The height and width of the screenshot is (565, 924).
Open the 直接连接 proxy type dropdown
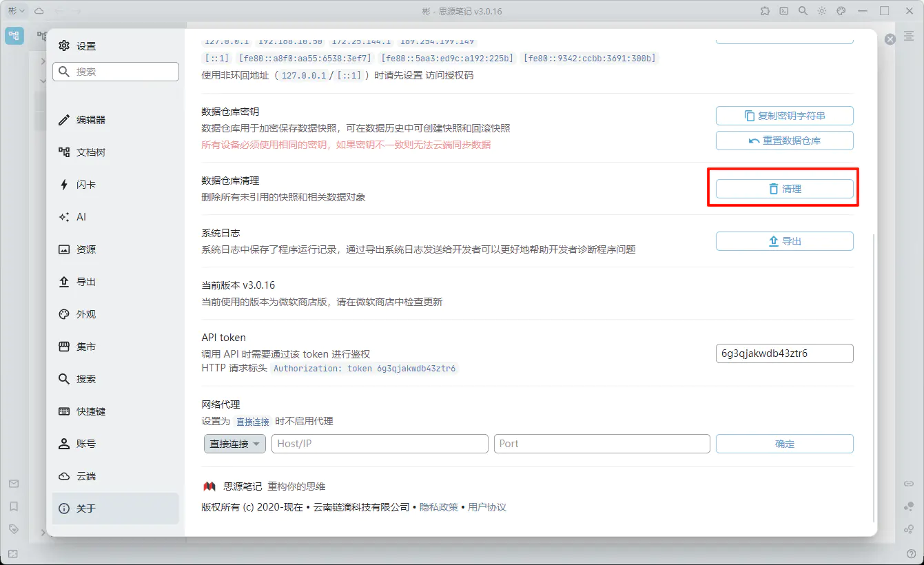[235, 444]
